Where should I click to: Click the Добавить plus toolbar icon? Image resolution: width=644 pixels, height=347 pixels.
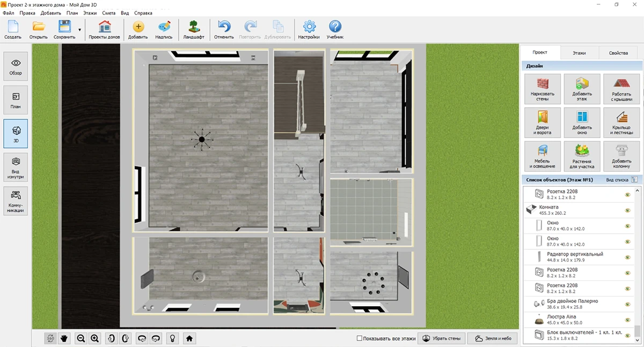click(x=138, y=30)
